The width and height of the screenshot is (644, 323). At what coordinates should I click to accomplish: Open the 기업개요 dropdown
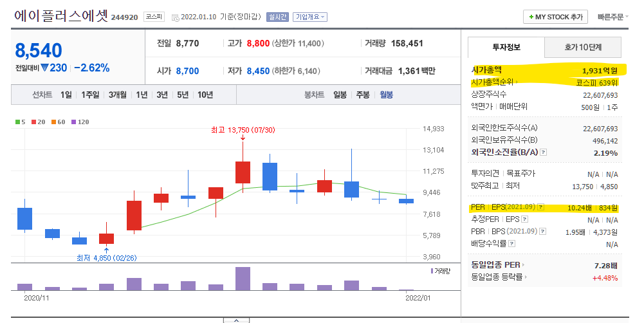310,17
